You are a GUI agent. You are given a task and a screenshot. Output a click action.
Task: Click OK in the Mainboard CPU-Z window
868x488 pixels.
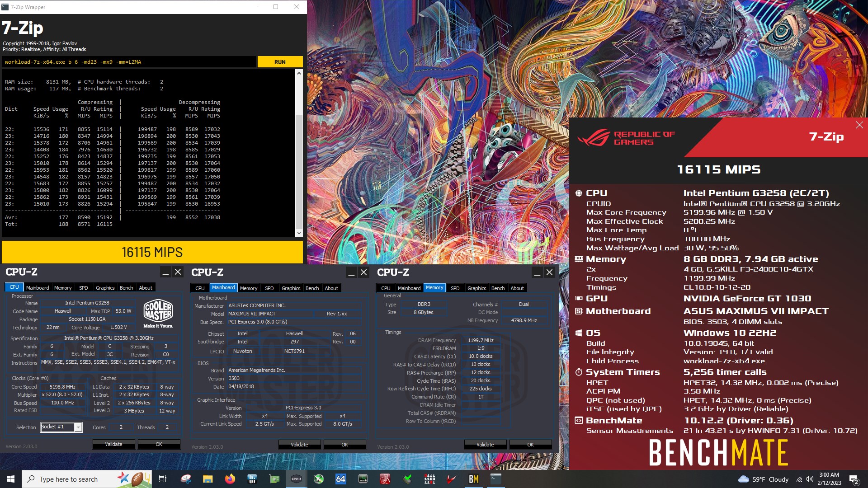[345, 445]
